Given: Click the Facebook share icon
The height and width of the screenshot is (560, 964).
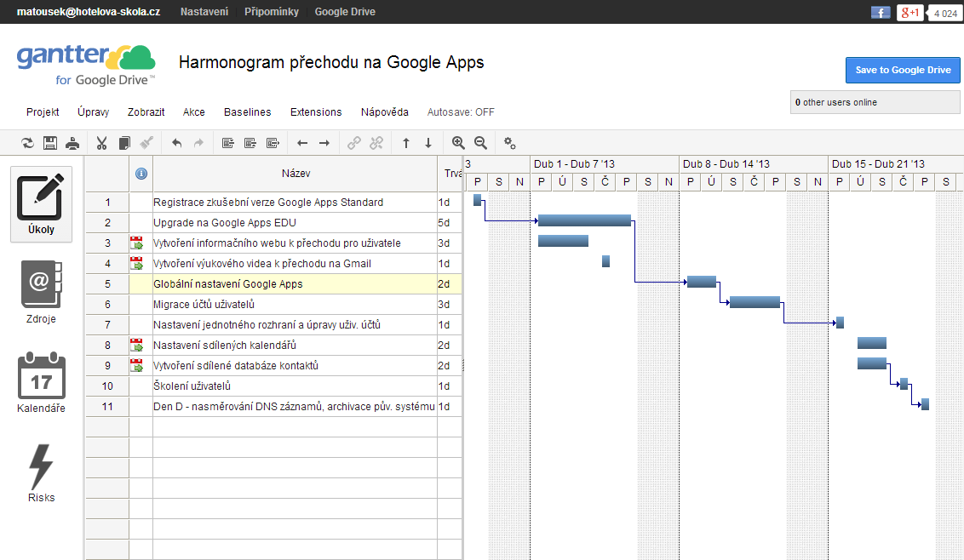Looking at the screenshot, I should coord(881,12).
